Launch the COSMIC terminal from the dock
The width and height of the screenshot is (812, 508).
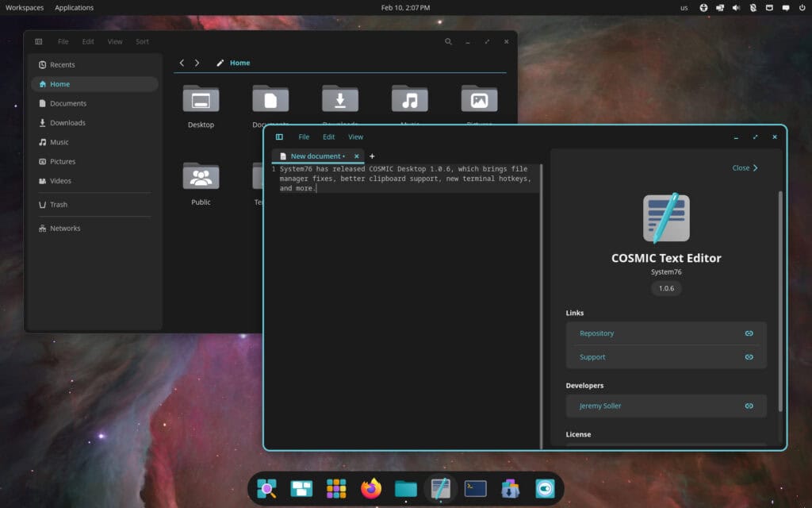[474, 488]
